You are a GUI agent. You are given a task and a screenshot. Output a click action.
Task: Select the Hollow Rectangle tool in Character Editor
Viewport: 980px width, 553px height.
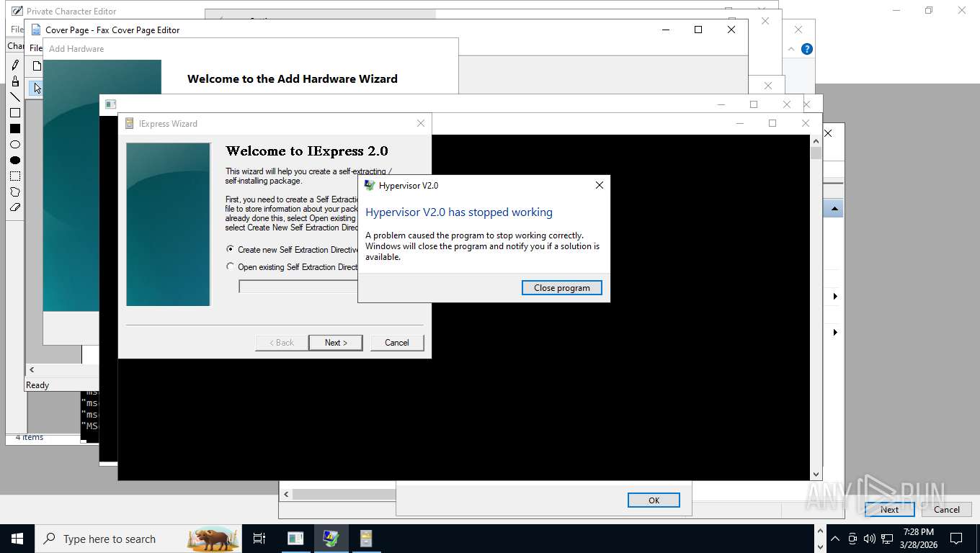click(15, 113)
